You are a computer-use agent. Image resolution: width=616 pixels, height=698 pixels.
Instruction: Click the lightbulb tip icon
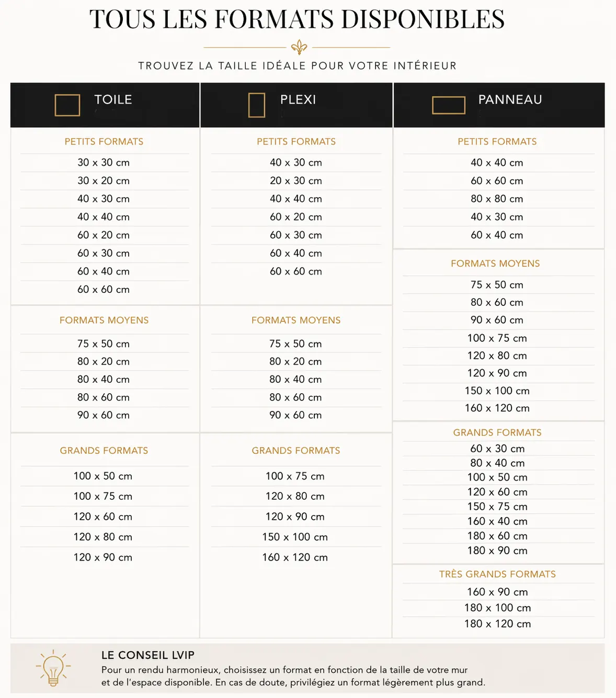point(53,668)
